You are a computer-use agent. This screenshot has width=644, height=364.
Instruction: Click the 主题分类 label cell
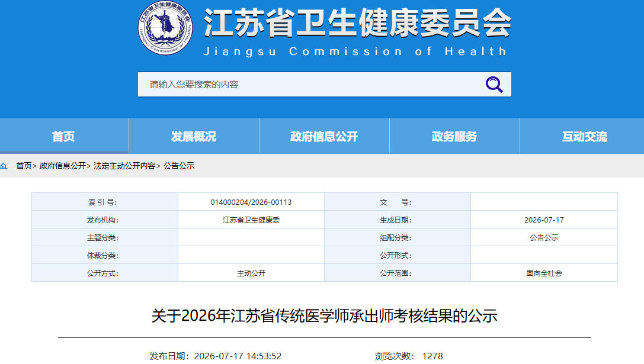point(105,237)
